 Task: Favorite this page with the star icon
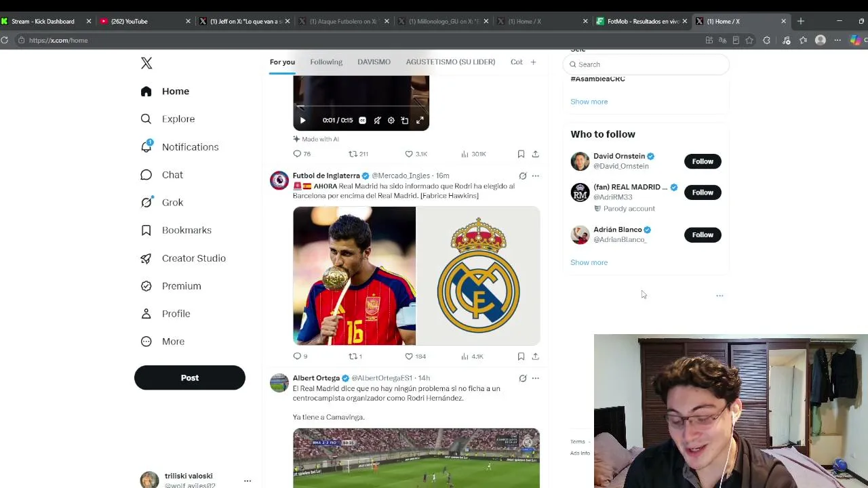[749, 40]
